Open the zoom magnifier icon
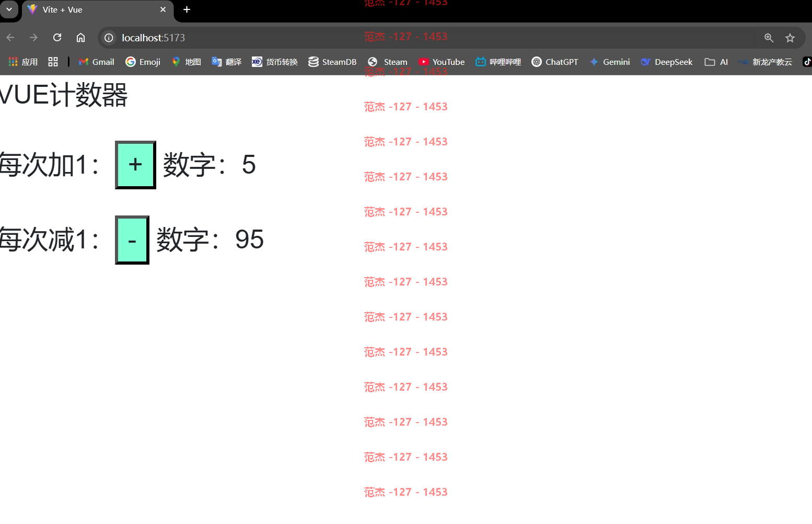The height and width of the screenshot is (524, 812). [769, 38]
